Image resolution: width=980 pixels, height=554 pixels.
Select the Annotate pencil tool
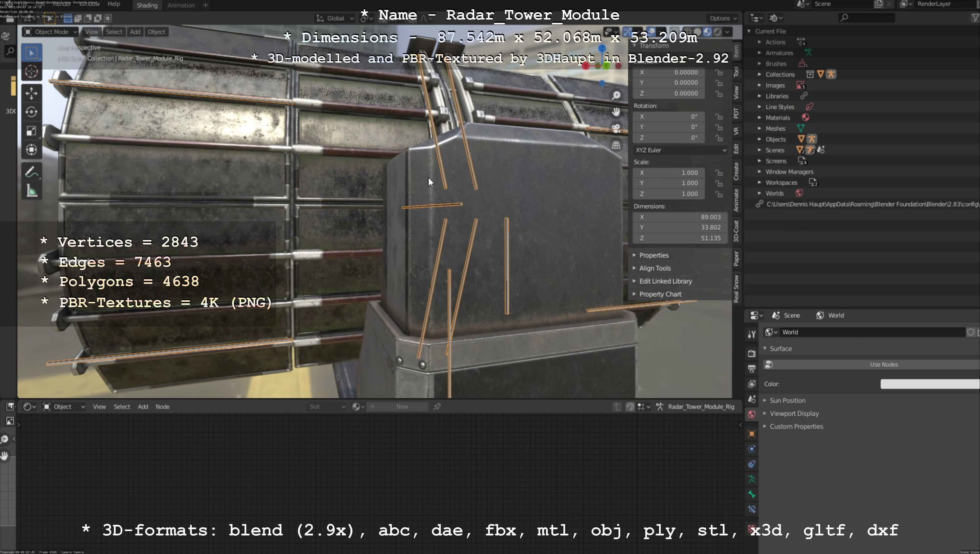(x=31, y=172)
